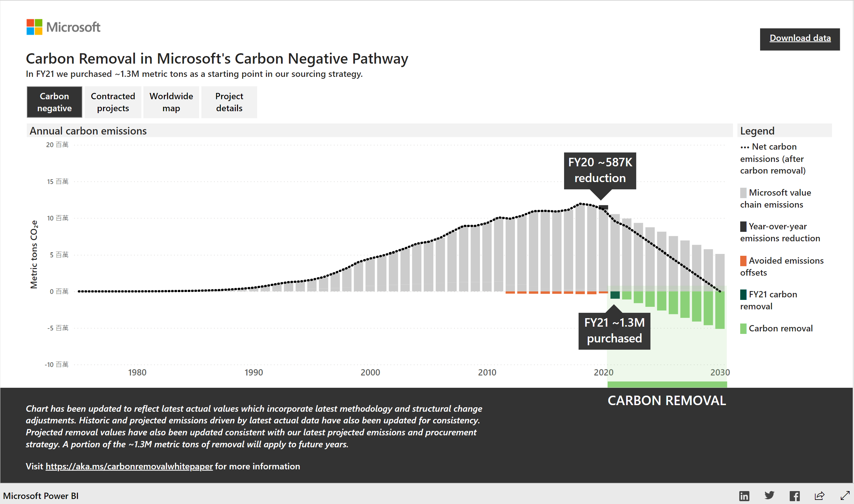Click the 2010 x-axis label
This screenshot has height=504, width=854.
(487, 372)
